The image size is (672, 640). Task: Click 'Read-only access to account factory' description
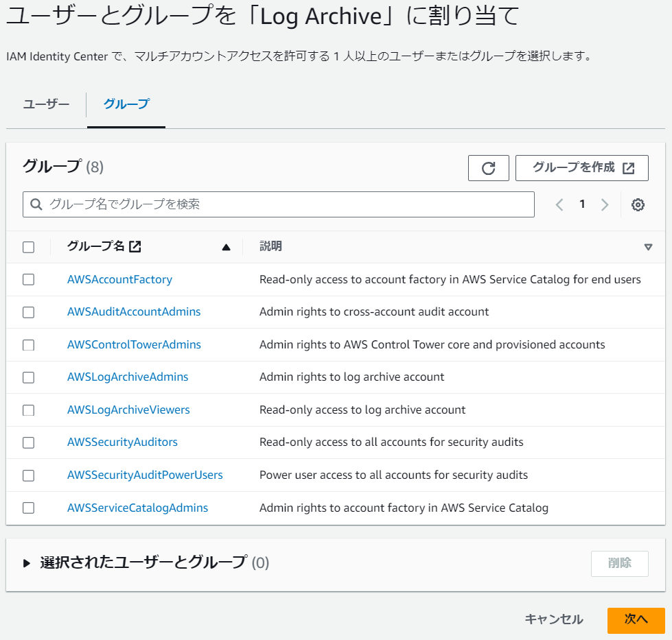click(450, 280)
